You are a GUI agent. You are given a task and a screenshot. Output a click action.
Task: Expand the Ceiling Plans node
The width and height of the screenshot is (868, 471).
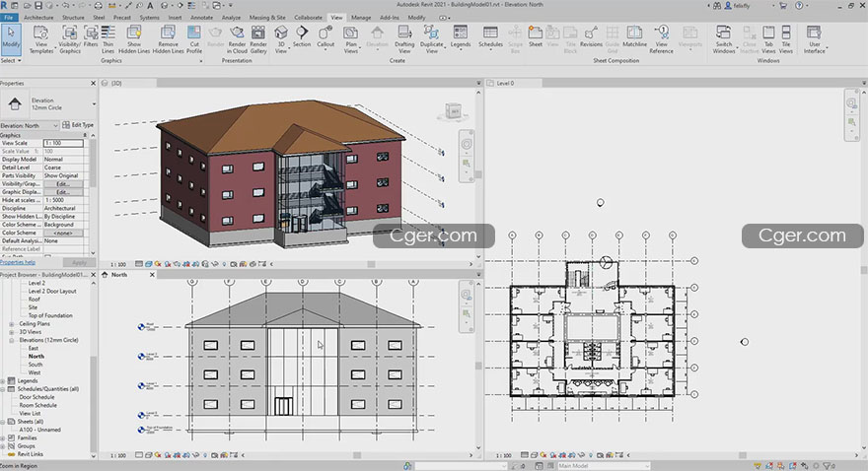pyautogui.click(x=11, y=324)
